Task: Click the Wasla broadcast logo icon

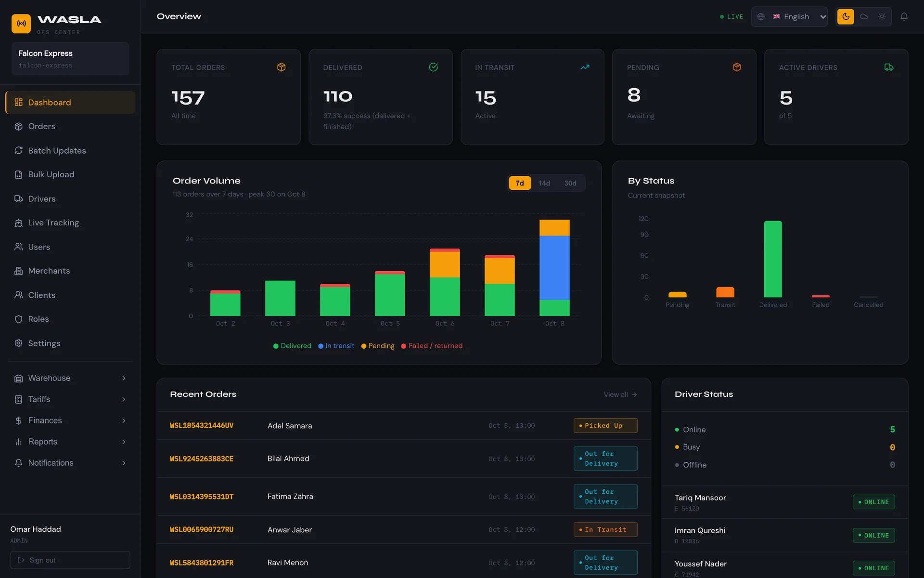Action: coord(21,23)
